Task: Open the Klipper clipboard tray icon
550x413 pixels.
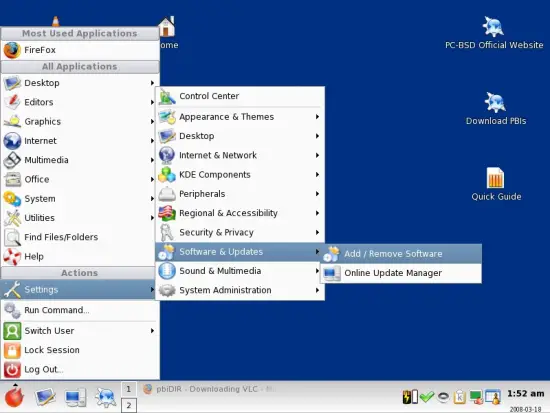Action: [x=459, y=397]
